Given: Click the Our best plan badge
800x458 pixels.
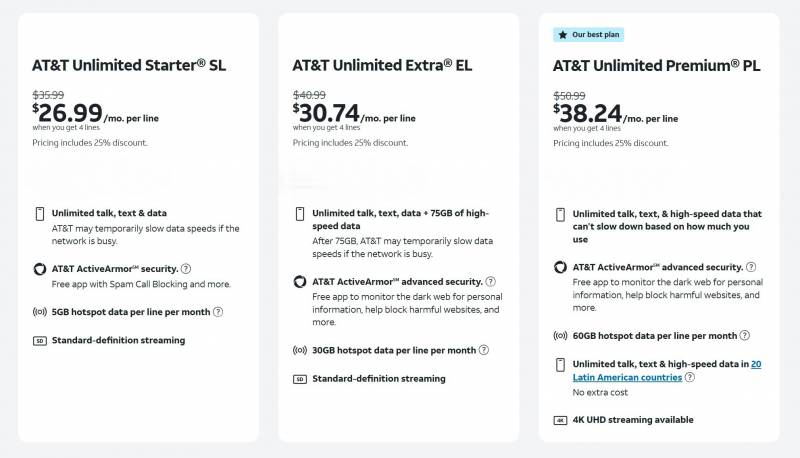Looking at the screenshot, I should [588, 34].
